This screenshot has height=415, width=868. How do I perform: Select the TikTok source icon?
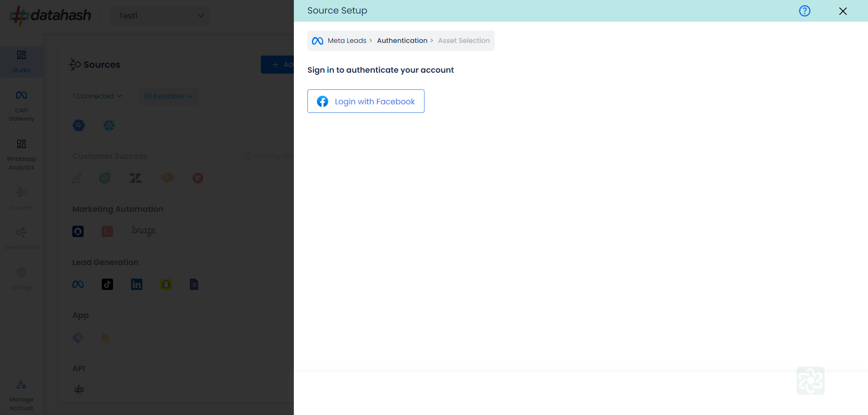107,284
